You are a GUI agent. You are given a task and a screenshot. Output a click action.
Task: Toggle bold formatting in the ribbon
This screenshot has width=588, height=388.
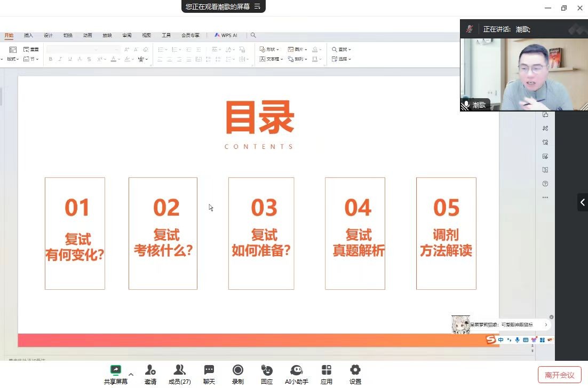coord(51,59)
